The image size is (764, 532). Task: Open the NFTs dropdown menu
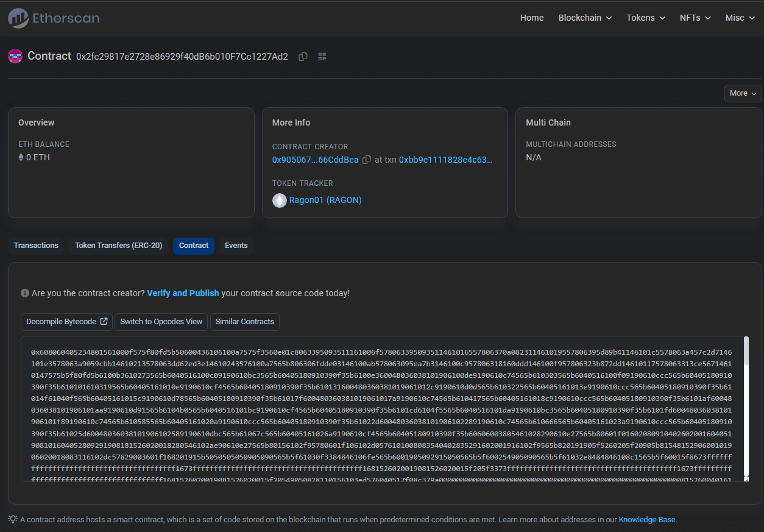tap(695, 18)
